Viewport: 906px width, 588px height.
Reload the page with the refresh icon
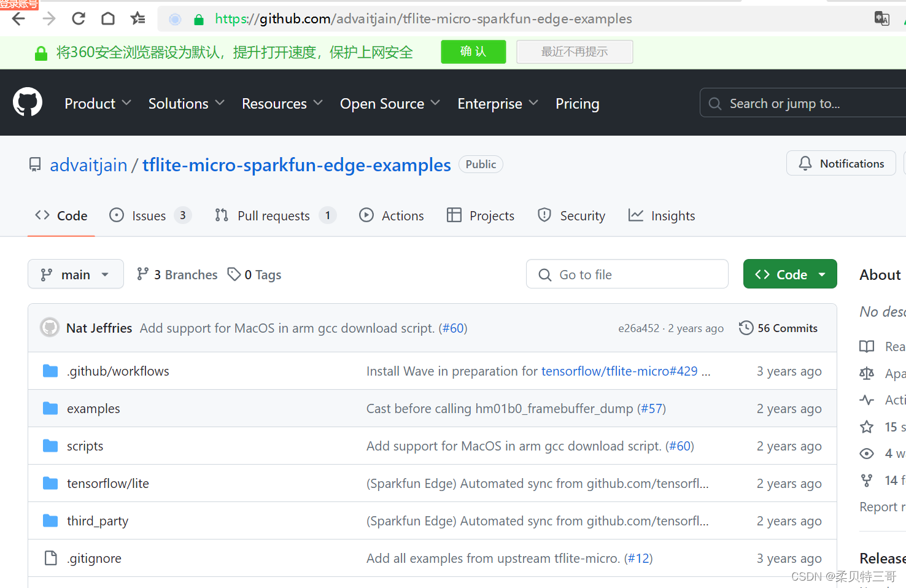pyautogui.click(x=79, y=19)
